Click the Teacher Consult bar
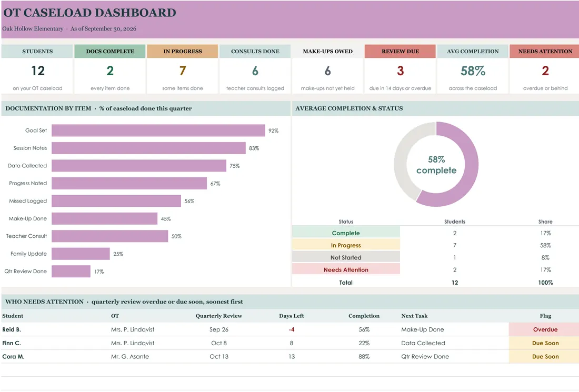This screenshot has height=392, width=579. [x=109, y=236]
